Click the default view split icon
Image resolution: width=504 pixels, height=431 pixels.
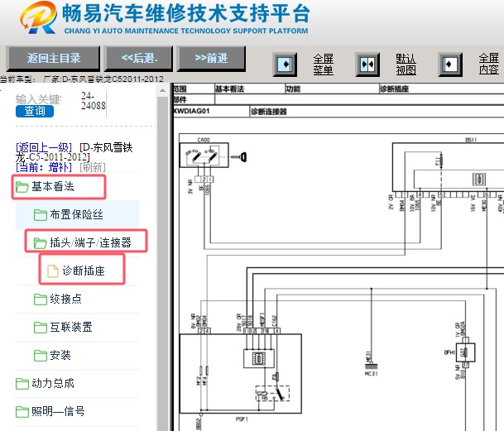367,65
